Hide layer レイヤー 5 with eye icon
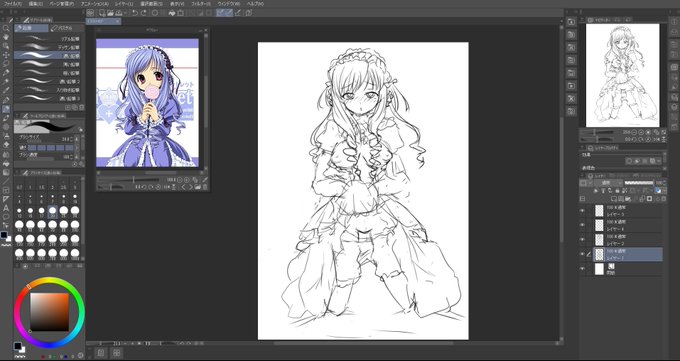Screen dimensions: 680x361 click(x=582, y=210)
